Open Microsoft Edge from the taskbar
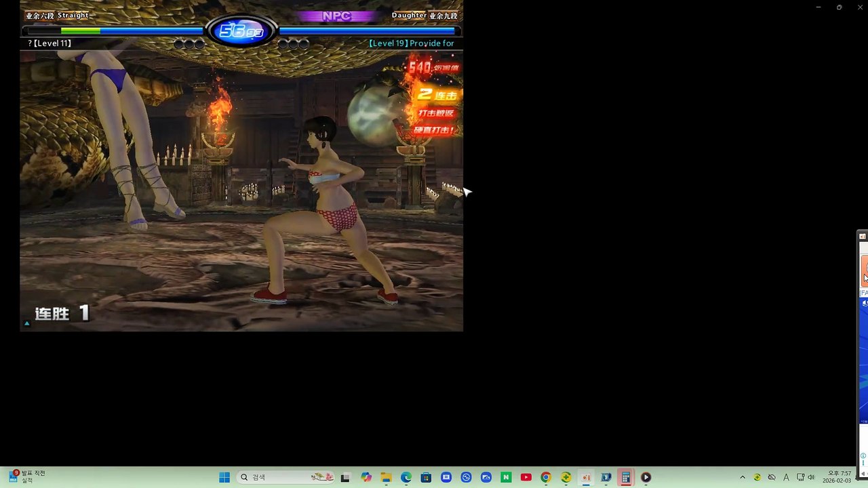The image size is (868, 488). [x=406, y=477]
